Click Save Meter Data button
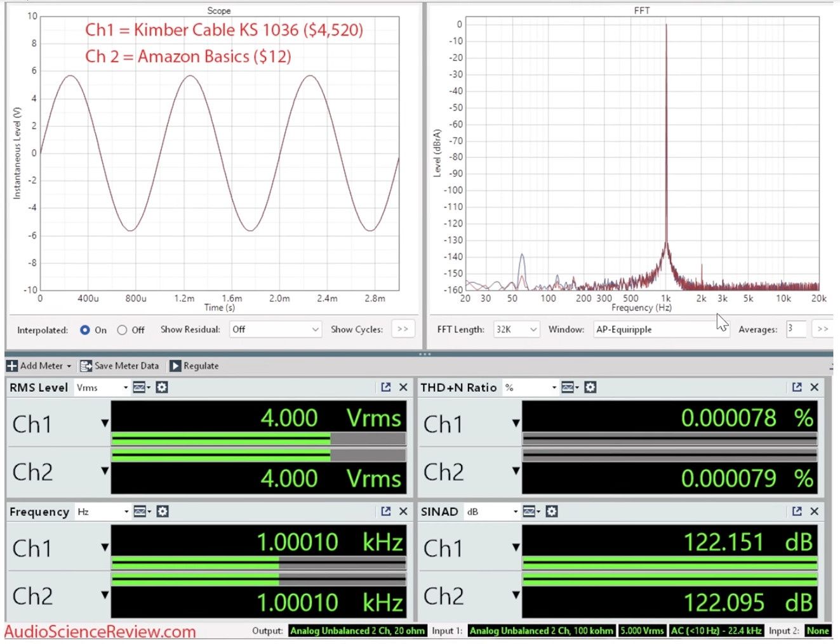The height and width of the screenshot is (644, 840). click(x=119, y=366)
